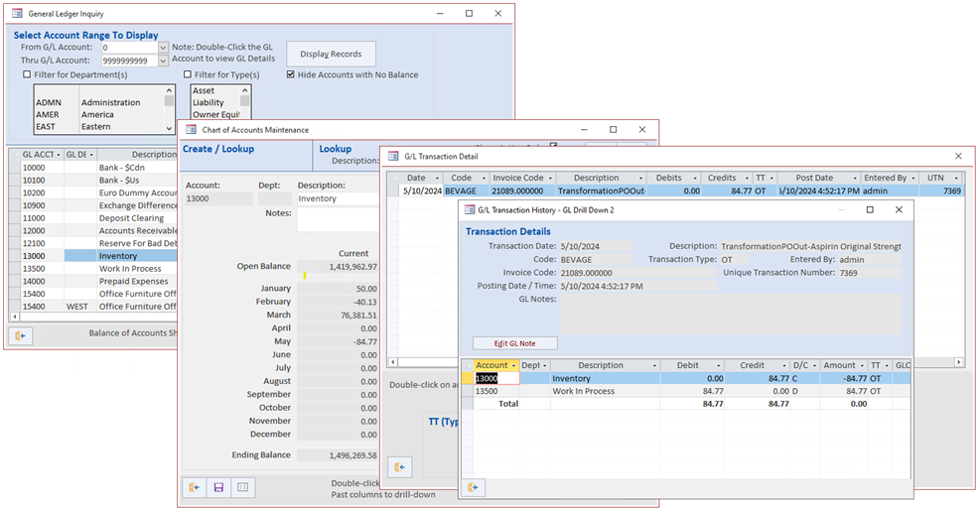
Task: Open the GL ACCT column filter arrow
Action: (x=57, y=155)
